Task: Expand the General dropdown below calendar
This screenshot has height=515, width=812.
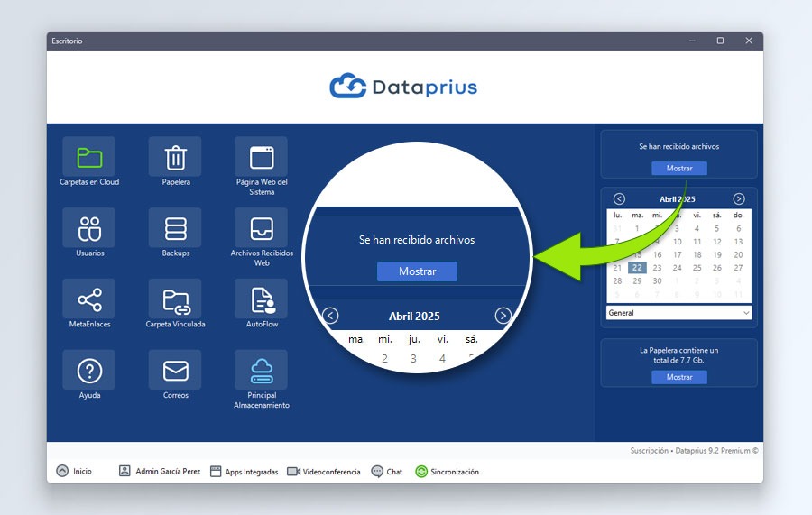Action: point(678,313)
